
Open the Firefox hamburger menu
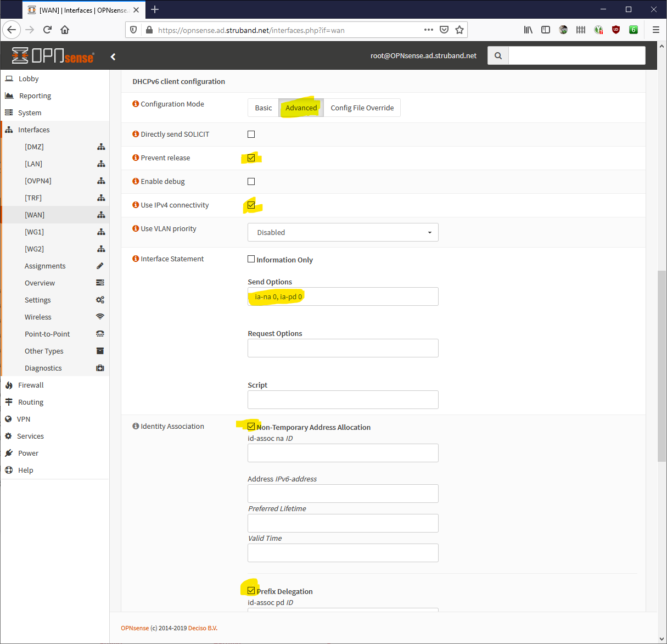coord(656,30)
